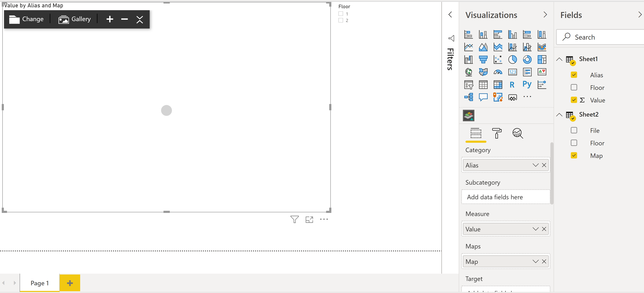Enable the Floor field under Sheet1
Screen dimensions: 644x293
tap(574, 87)
